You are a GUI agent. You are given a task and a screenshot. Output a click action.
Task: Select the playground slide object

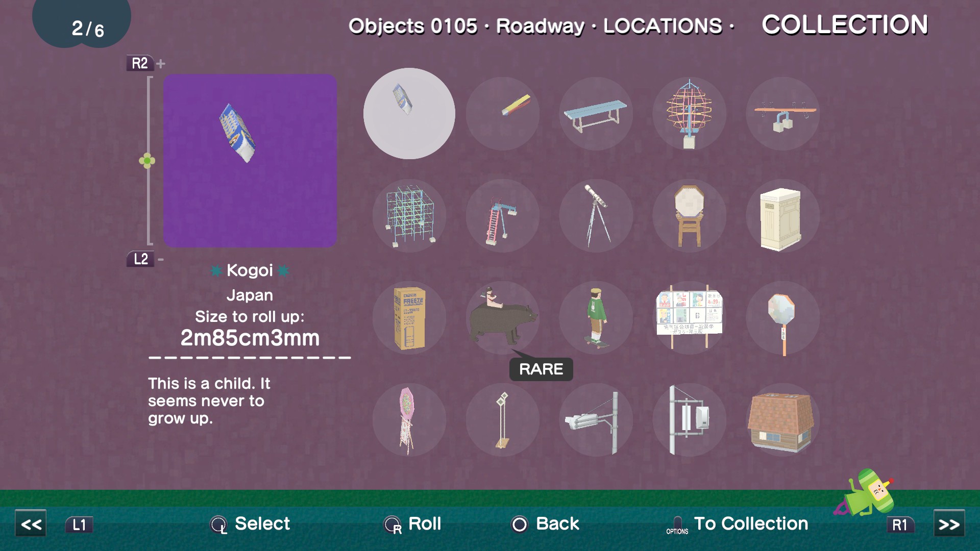pos(503,216)
